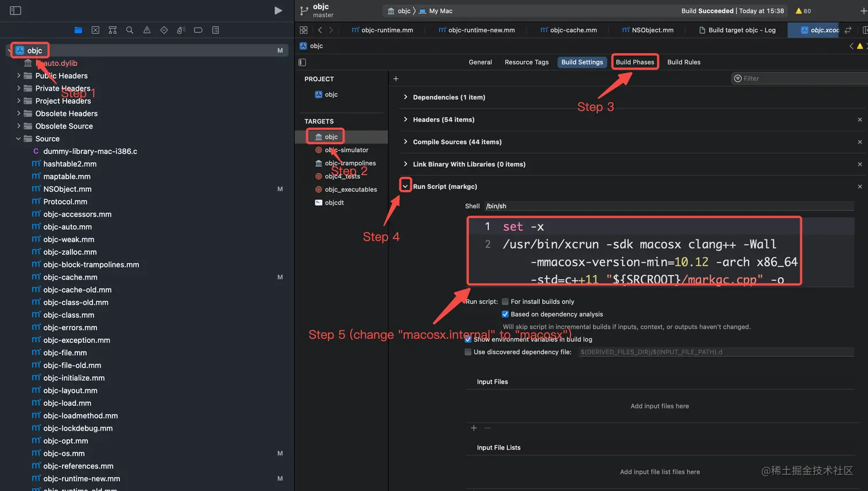Open the Build target objc - Log tab
Screen dimensions: 868x491
737,30
